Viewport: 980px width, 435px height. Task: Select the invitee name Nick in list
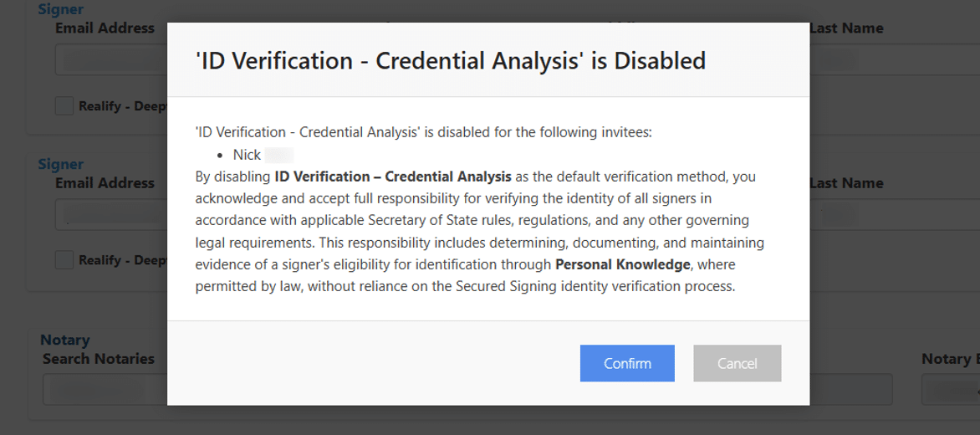click(247, 155)
